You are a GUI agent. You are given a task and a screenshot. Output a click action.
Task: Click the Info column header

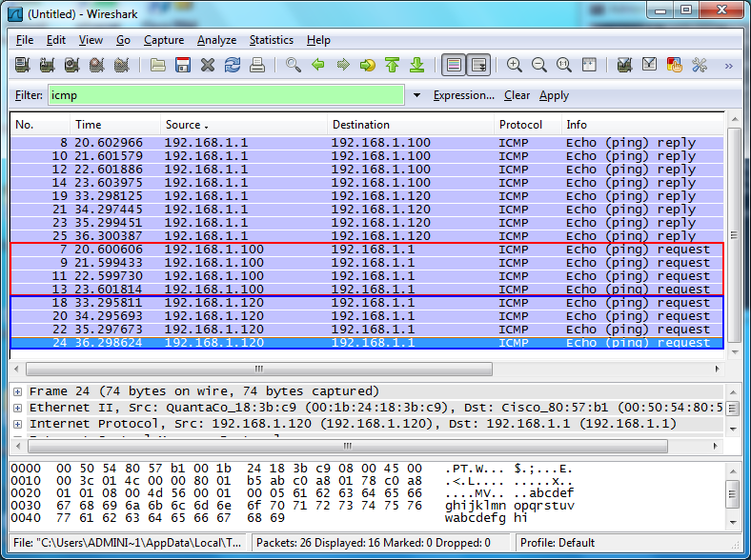[642, 125]
